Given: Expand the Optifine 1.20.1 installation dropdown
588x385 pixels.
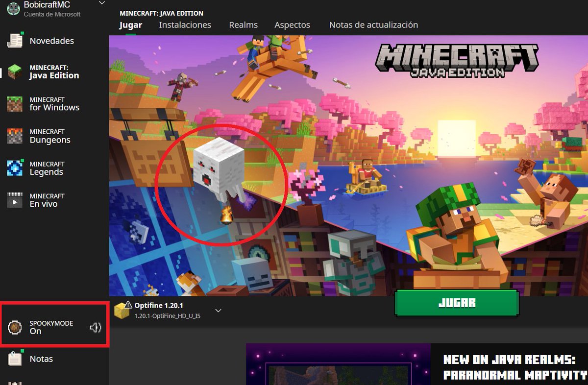Looking at the screenshot, I should pyautogui.click(x=219, y=311).
